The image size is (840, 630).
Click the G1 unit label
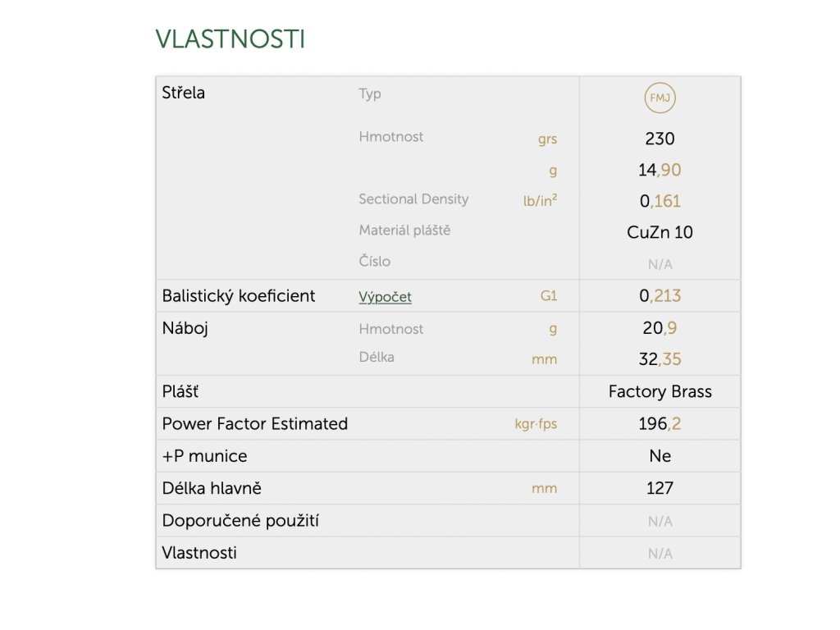pos(549,295)
